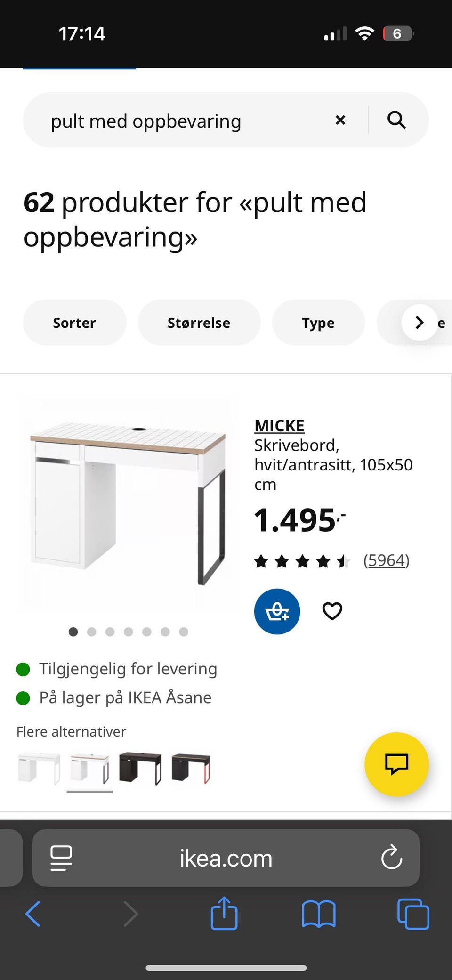
Task: Tap the magnifying glass search icon
Action: [x=396, y=120]
